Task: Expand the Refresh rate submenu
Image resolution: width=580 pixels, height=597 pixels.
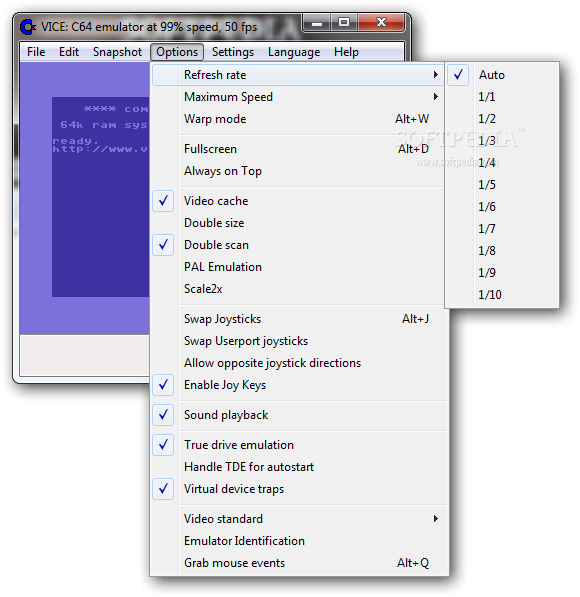Action: click(298, 75)
